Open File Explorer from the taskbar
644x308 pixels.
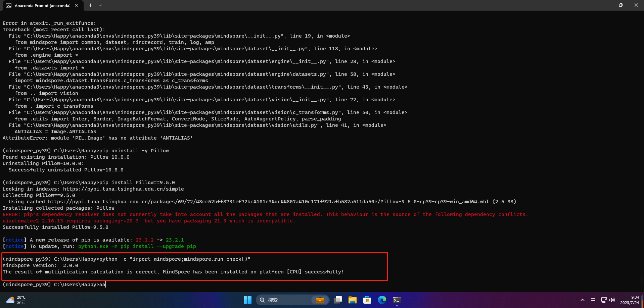pyautogui.click(x=353, y=300)
